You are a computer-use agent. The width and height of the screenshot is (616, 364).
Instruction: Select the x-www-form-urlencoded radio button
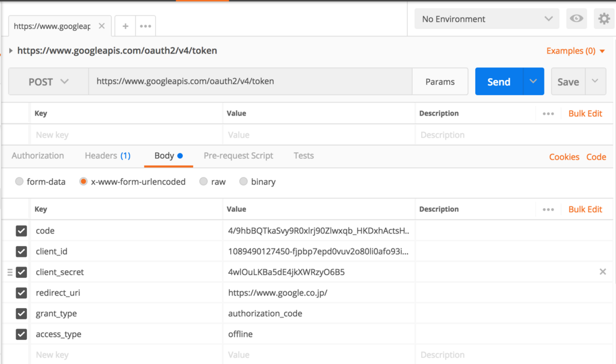(x=83, y=181)
